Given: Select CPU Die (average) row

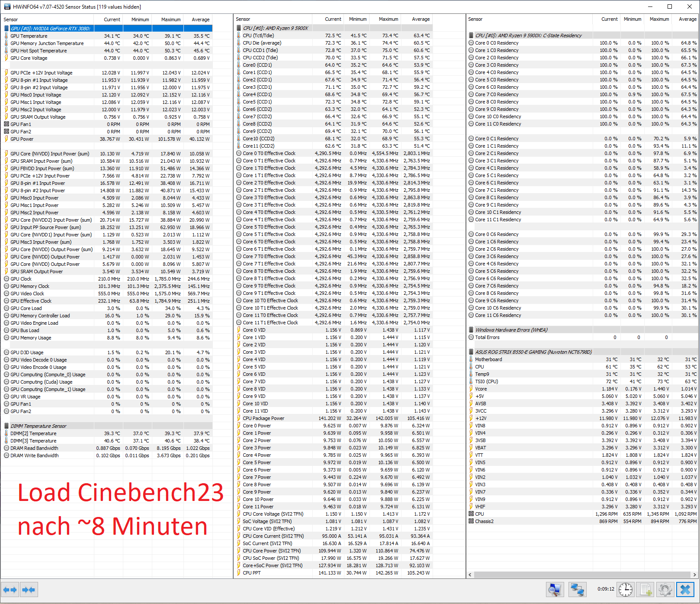Looking at the screenshot, I should [x=334, y=43].
